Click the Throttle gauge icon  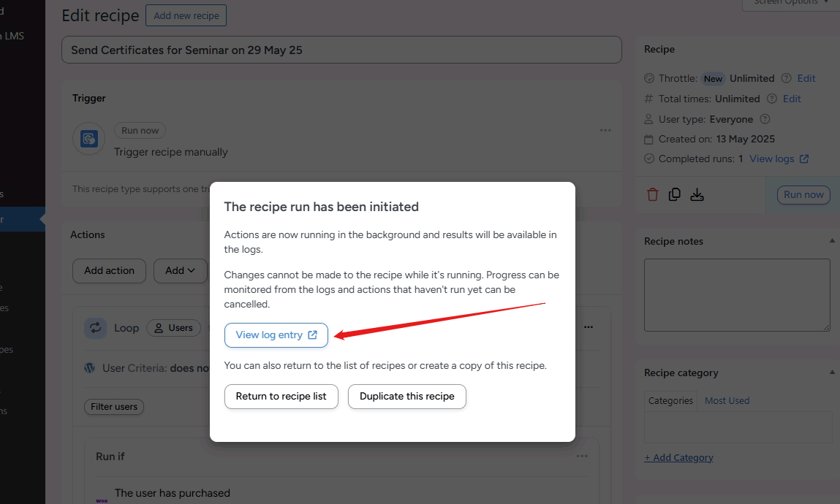tap(648, 78)
